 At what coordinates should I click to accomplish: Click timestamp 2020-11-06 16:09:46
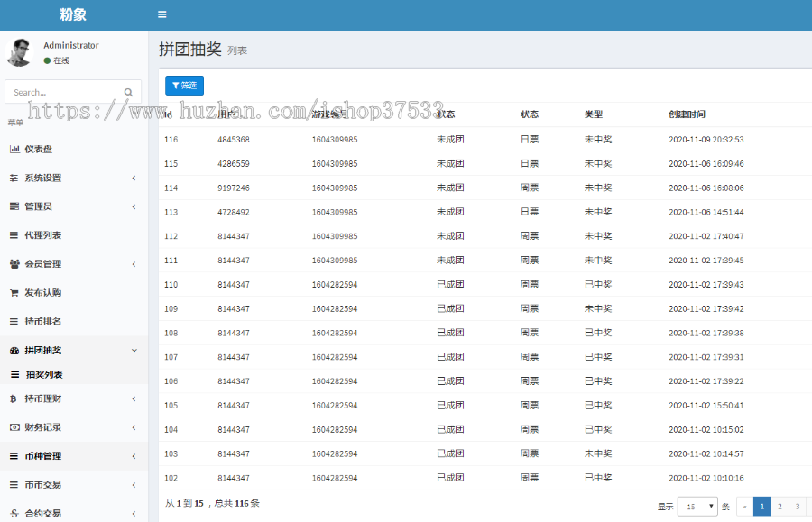[706, 164]
